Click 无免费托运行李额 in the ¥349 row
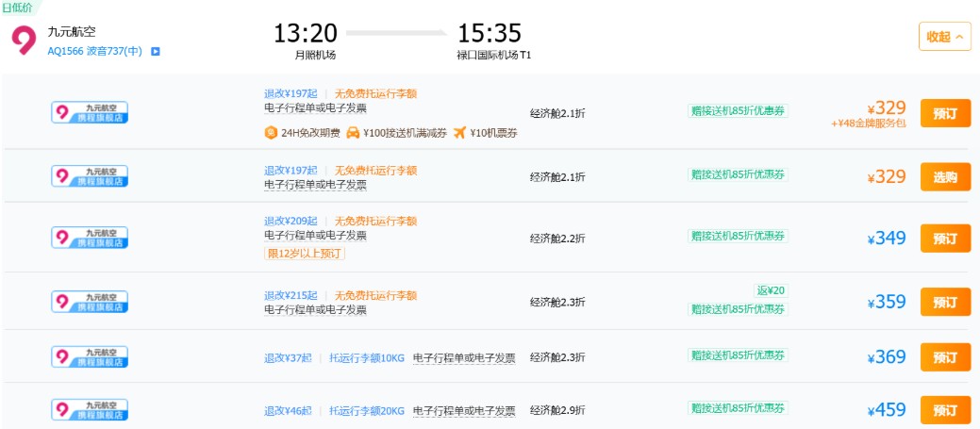980x429 pixels. 375,221
